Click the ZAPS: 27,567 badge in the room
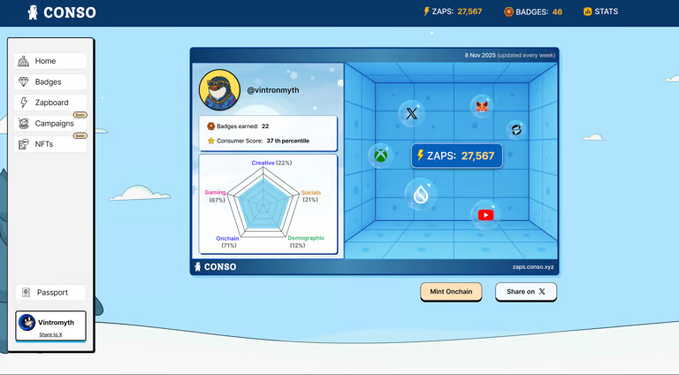This screenshot has width=679, height=375. (x=457, y=156)
